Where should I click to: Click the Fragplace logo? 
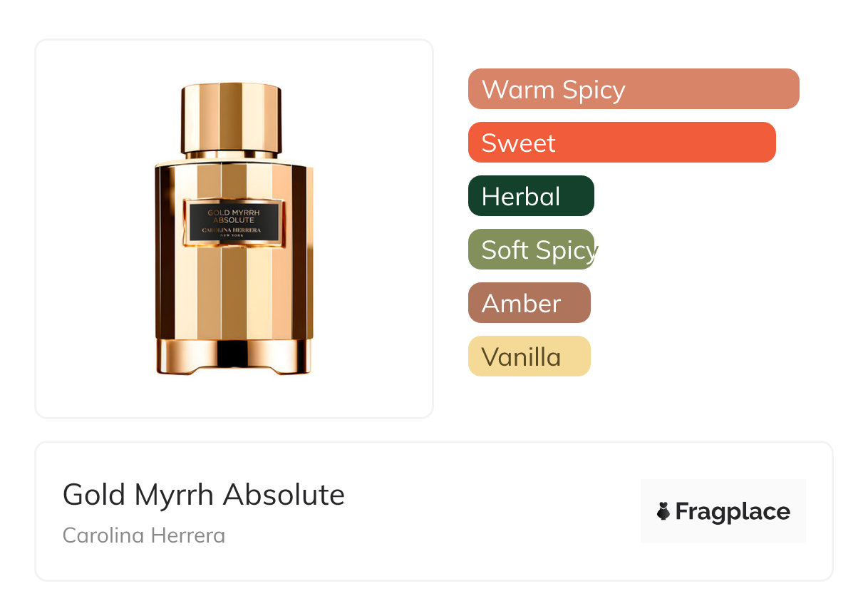723,511
